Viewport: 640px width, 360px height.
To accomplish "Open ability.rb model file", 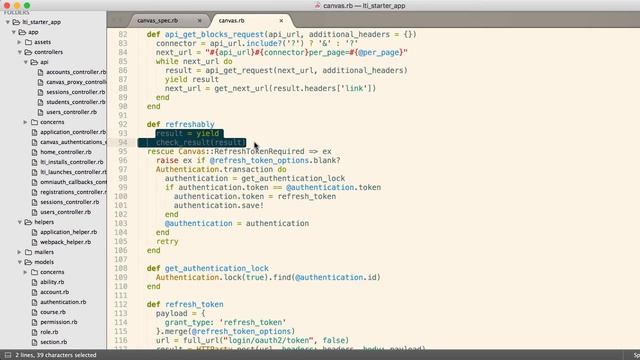I will 52,282.
